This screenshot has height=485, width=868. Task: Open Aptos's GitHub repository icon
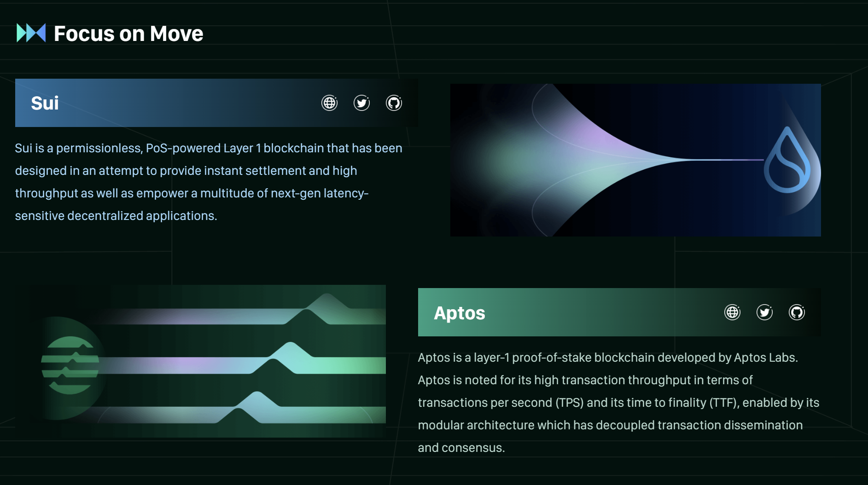coord(797,312)
